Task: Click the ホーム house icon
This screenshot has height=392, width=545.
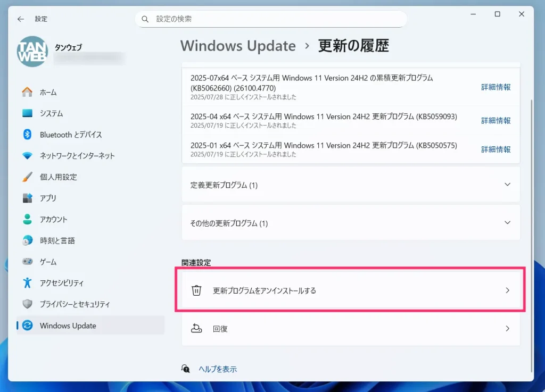Action: [x=27, y=92]
